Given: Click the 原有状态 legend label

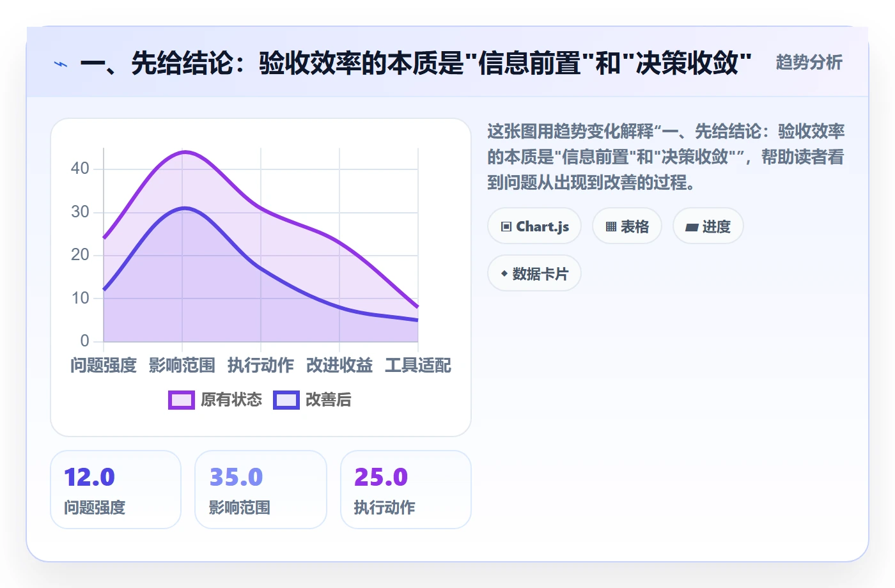Looking at the screenshot, I should point(231,400).
